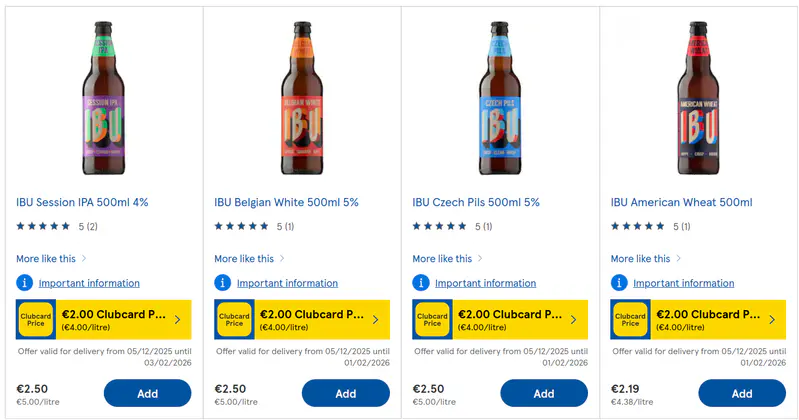The width and height of the screenshot is (799, 420).
Task: Expand Clubcard offer arrow for American Wheat
Action: pyautogui.click(x=771, y=320)
